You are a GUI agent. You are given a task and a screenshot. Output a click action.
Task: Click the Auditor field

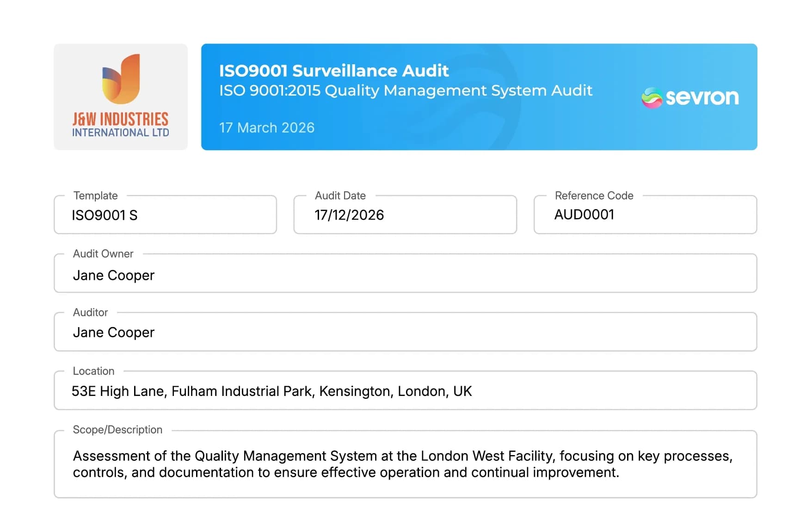tap(405, 332)
